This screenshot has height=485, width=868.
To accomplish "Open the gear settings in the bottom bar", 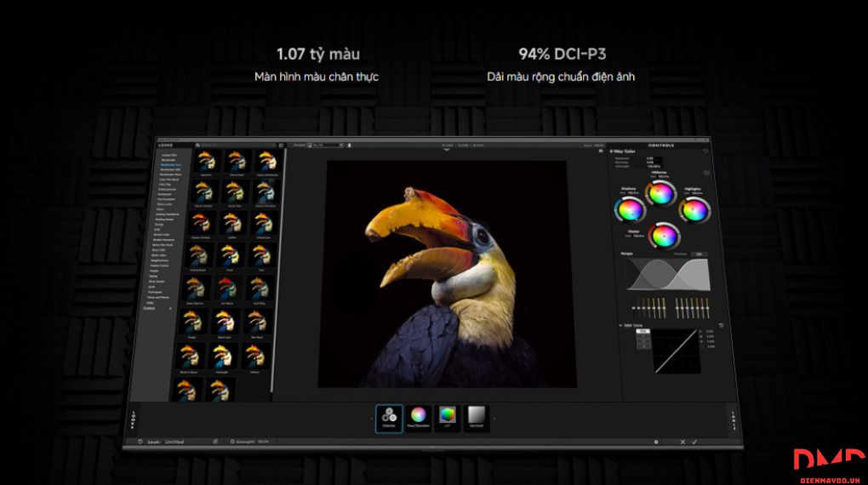I will click(657, 442).
